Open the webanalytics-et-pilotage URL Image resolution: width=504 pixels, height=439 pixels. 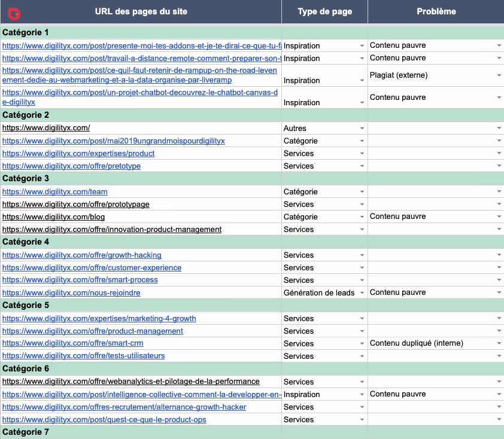coord(131,381)
